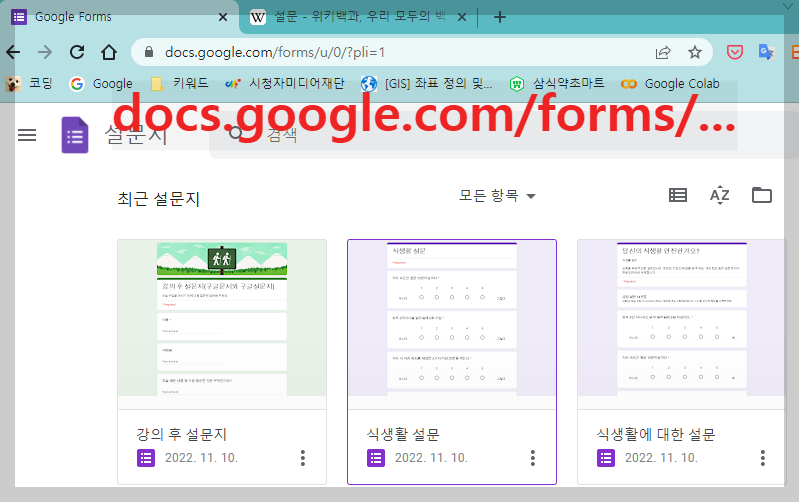Open the main hamburger menu
This screenshot has width=799, height=502.
[27, 135]
